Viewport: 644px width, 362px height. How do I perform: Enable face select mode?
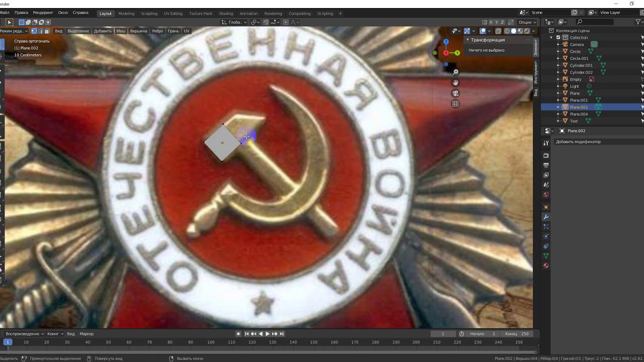47,31
